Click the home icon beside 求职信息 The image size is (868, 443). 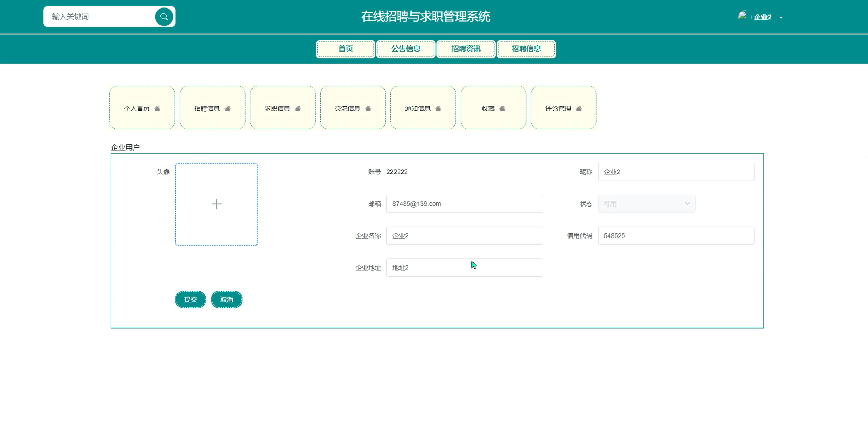pos(298,109)
